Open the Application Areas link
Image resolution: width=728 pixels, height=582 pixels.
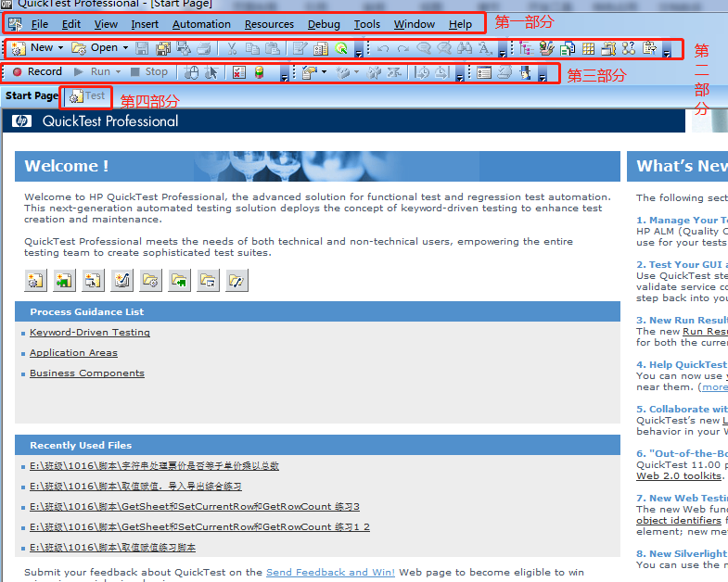pyautogui.click(x=73, y=353)
